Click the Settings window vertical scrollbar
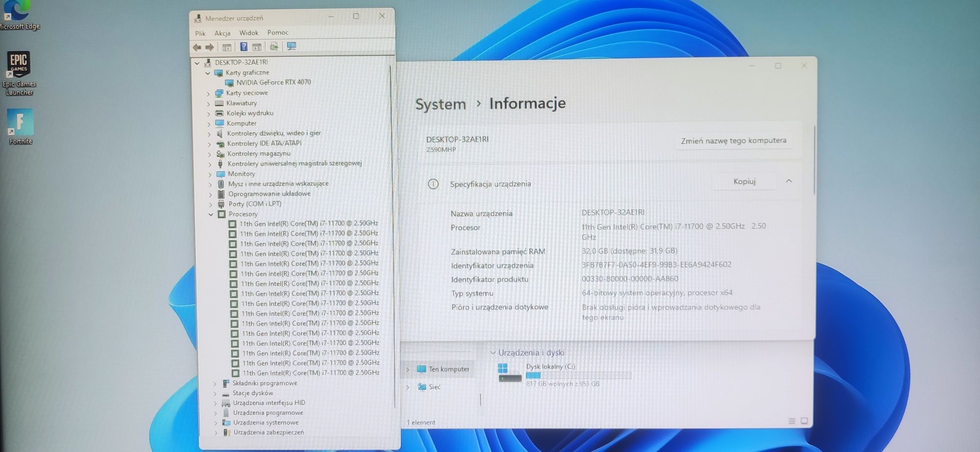This screenshot has width=980, height=452. (x=814, y=159)
